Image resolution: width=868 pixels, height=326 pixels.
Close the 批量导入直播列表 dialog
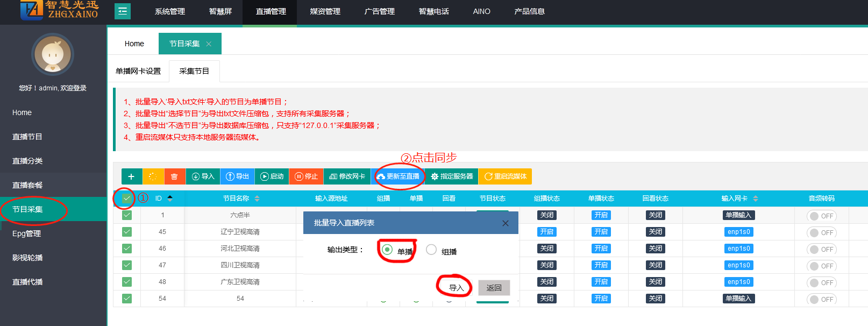coord(505,223)
